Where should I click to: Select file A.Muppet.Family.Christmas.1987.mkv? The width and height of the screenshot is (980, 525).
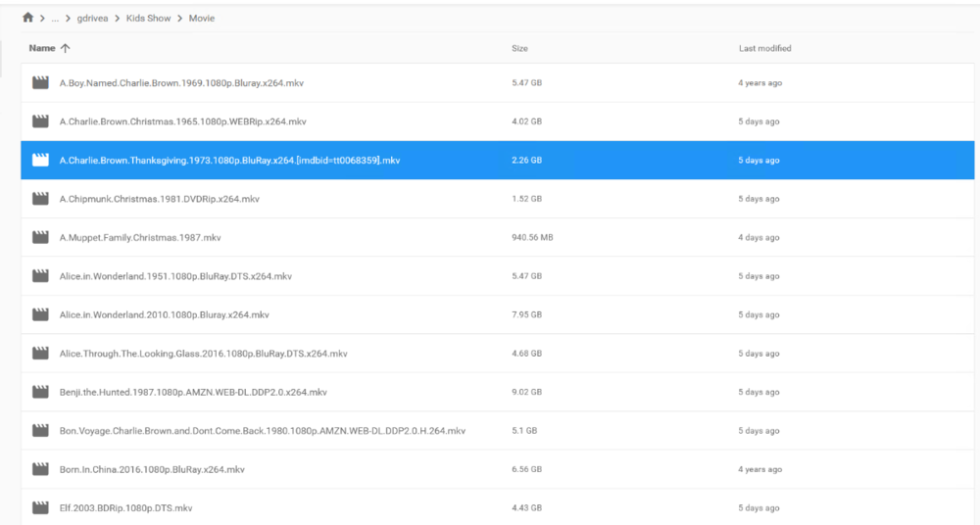(140, 237)
